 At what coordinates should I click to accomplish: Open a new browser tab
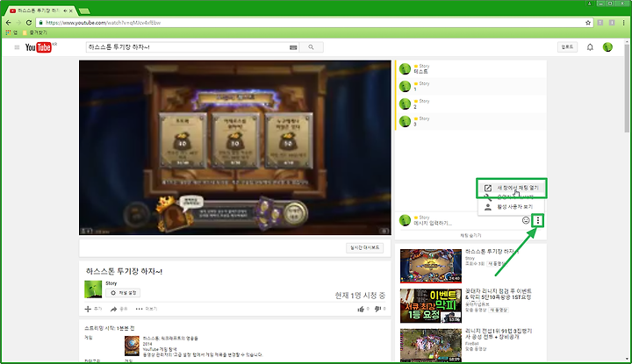coord(84,11)
